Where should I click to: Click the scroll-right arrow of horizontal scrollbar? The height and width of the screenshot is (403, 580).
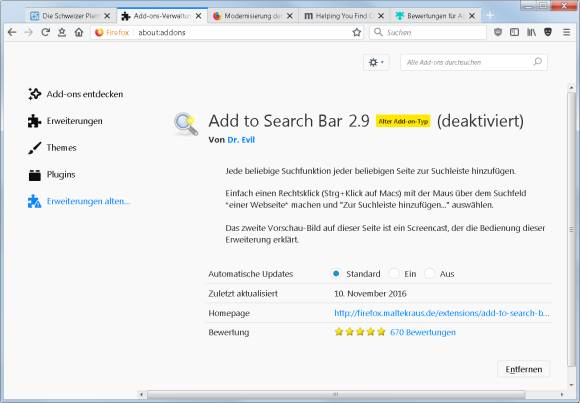click(x=562, y=395)
